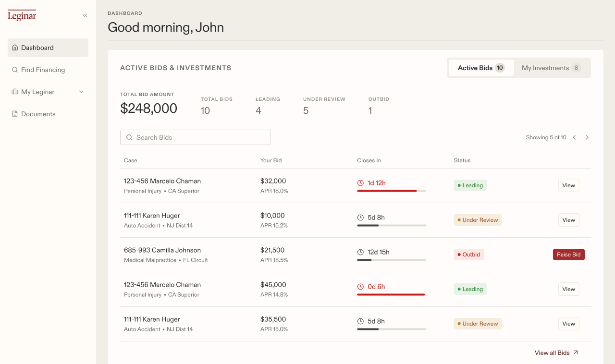This screenshot has width=615, height=364.
Task: Click the Case column header
Action: tap(131, 160)
